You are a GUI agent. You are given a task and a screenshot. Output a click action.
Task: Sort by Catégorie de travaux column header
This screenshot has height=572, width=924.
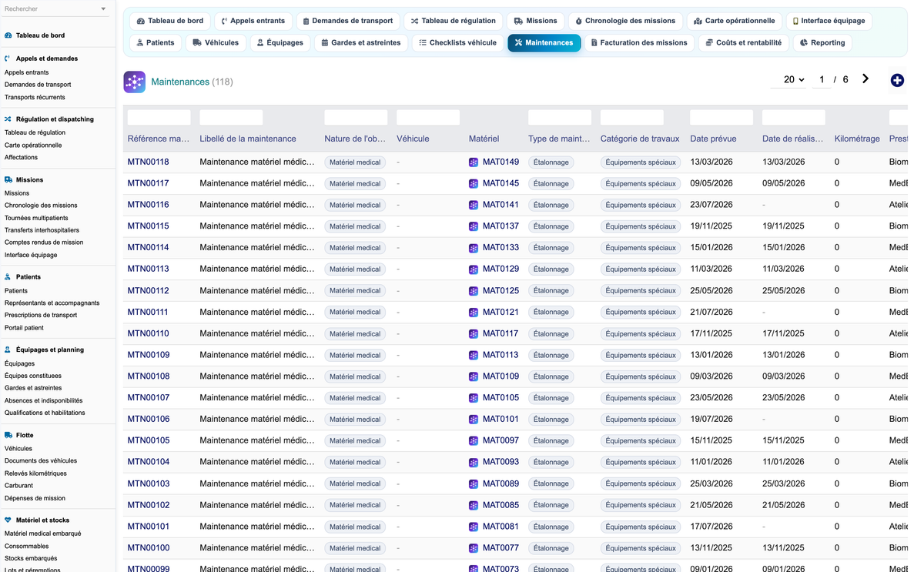(x=640, y=139)
